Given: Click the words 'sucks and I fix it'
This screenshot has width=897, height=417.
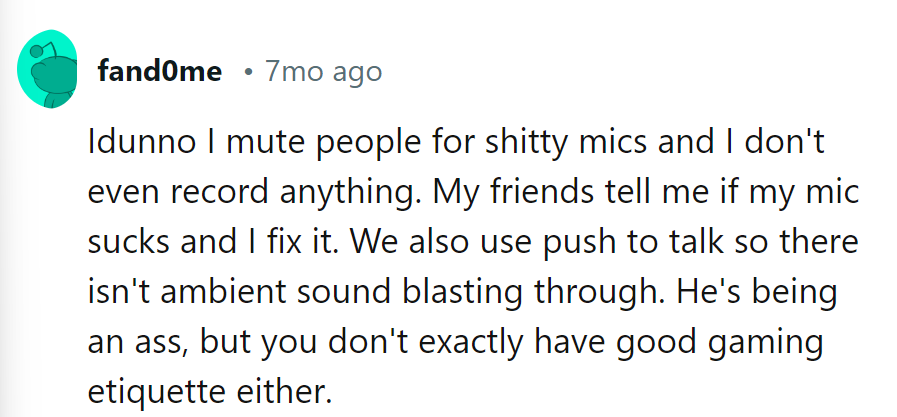Looking at the screenshot, I should tap(213, 245).
